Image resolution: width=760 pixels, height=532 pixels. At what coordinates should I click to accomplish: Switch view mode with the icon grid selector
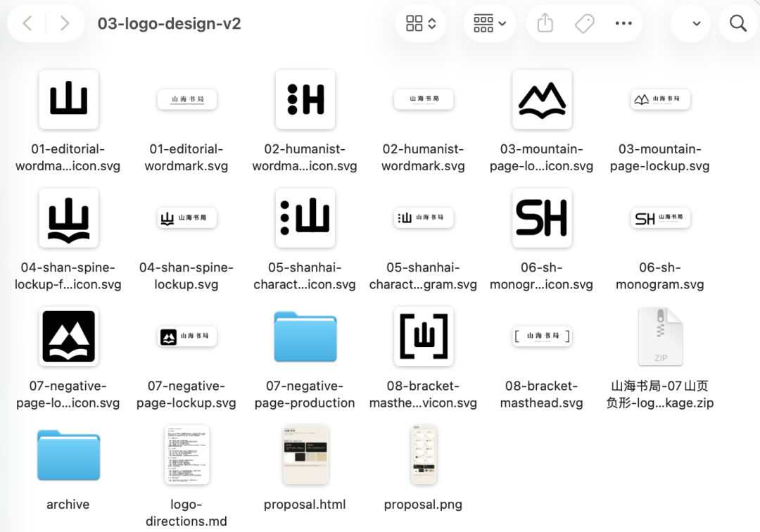point(421,23)
